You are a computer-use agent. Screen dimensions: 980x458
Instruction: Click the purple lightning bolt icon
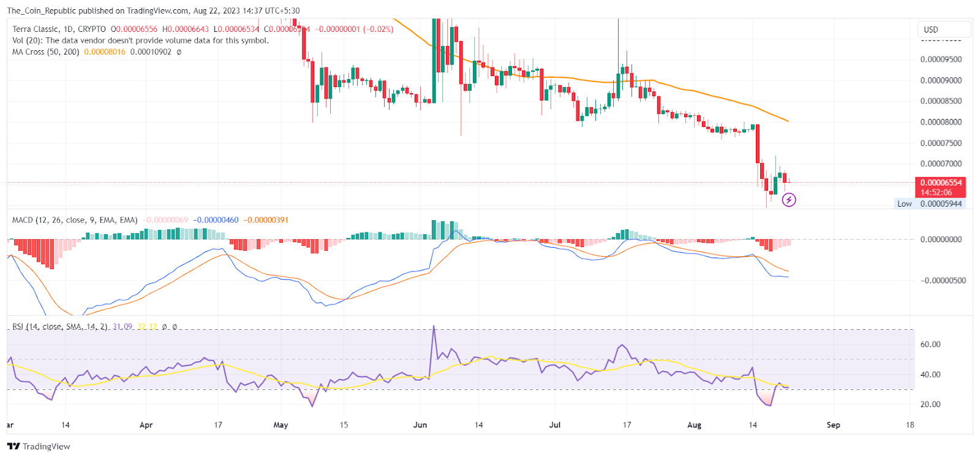[x=789, y=200]
